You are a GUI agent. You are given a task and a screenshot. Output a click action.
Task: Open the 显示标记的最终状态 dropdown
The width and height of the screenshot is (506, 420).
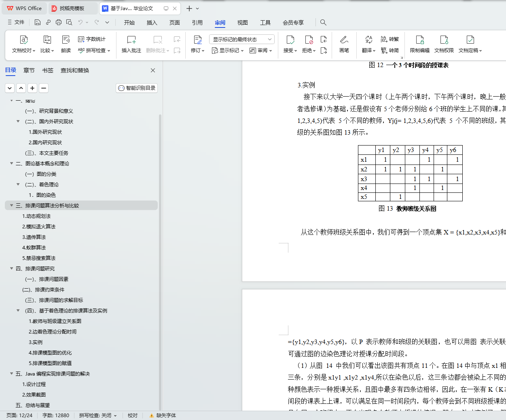click(x=242, y=39)
